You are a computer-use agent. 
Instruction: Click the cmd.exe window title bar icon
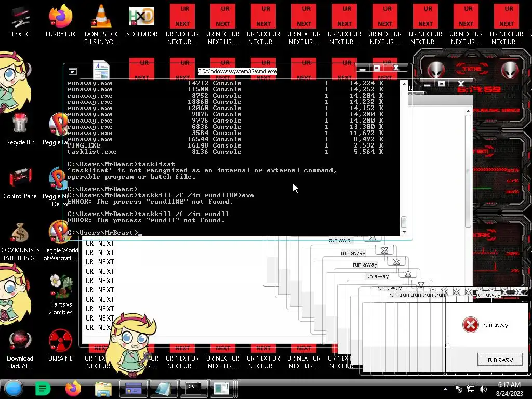(x=73, y=72)
